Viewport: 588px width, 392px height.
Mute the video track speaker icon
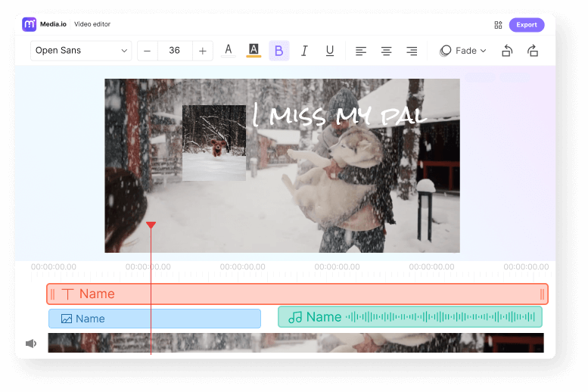pos(31,344)
